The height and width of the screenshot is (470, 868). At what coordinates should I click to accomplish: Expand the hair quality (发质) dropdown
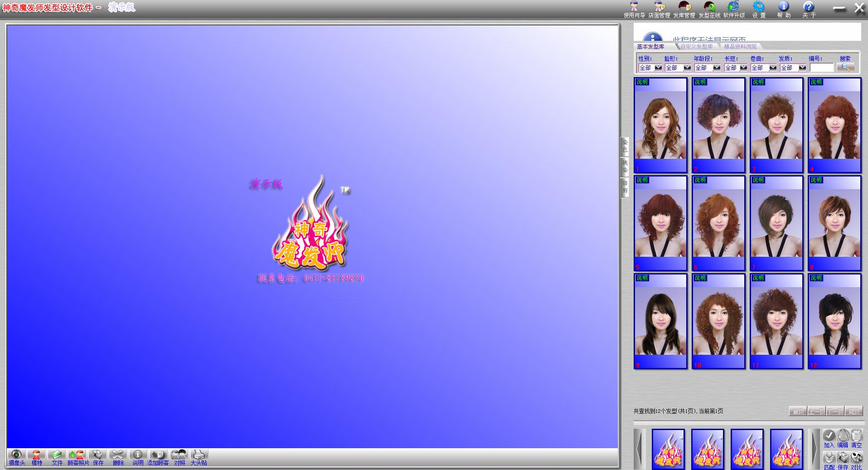coord(802,68)
